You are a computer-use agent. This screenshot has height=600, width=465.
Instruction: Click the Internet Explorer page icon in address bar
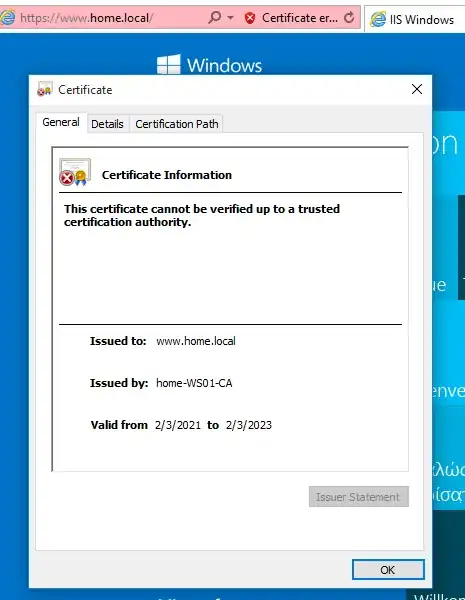tap(7, 18)
